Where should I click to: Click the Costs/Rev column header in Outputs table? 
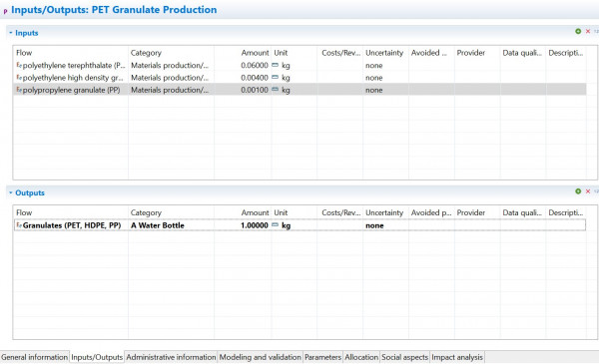pyautogui.click(x=340, y=212)
